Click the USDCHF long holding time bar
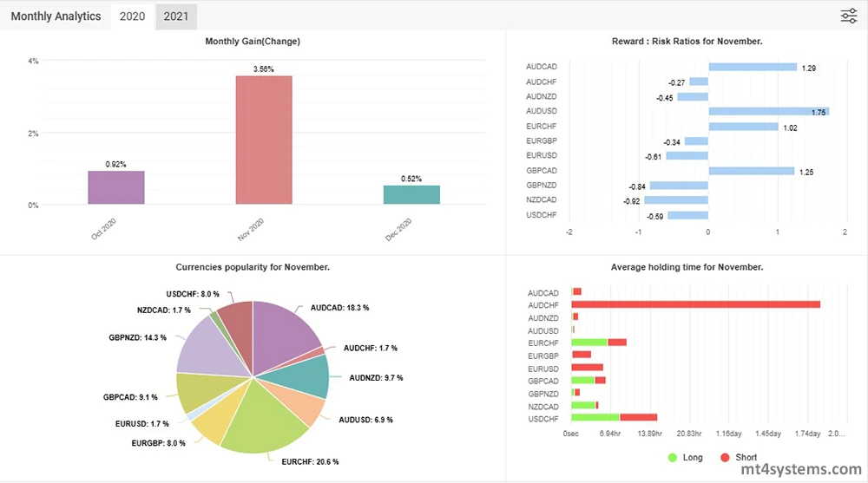Screen dimensions: 868x483 coord(595,418)
